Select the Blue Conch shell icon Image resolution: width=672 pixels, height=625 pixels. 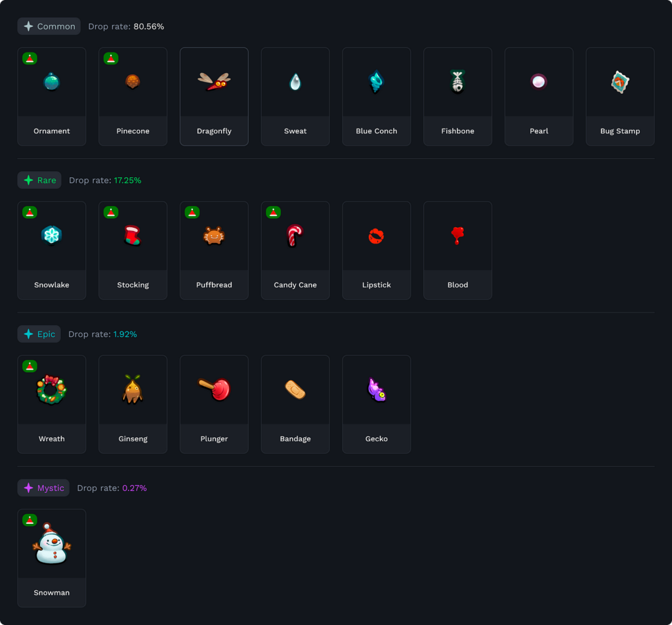376,81
